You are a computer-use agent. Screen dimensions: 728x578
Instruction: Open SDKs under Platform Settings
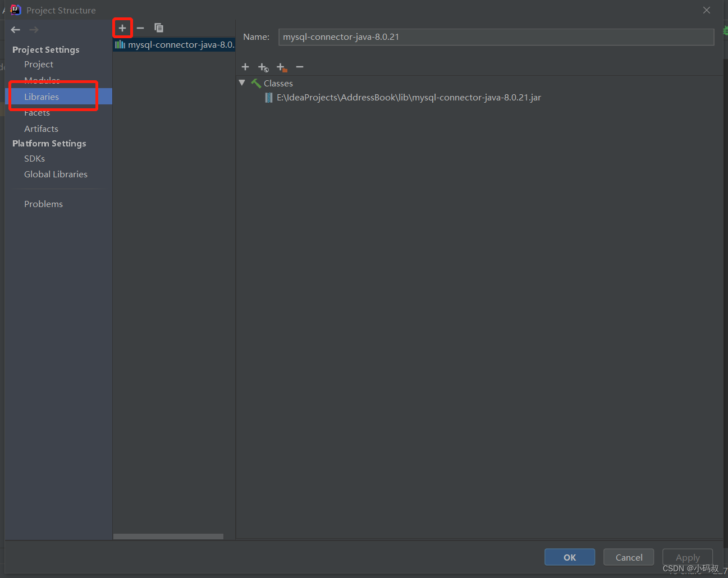[34, 159]
